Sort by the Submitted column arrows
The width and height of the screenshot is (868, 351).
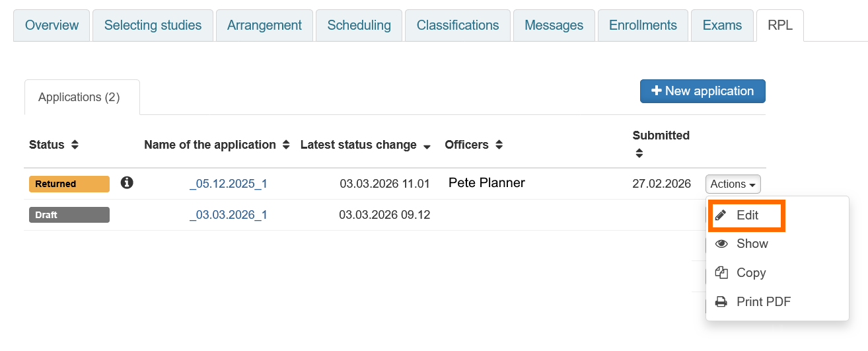pos(639,153)
